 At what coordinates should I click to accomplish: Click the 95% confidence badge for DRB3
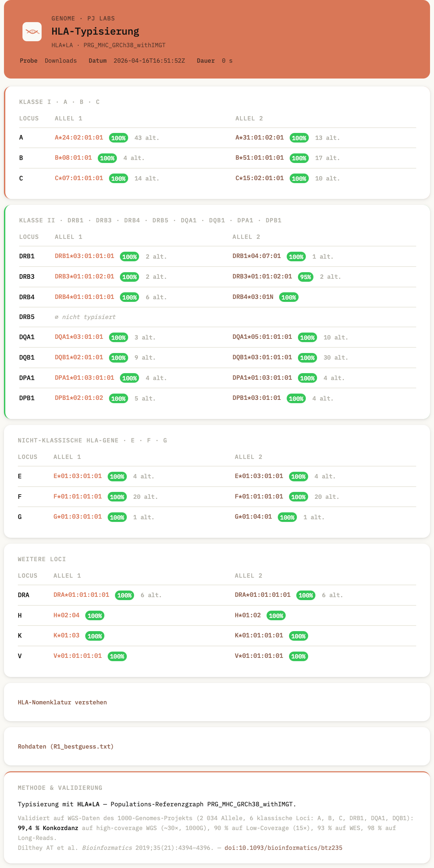(305, 277)
